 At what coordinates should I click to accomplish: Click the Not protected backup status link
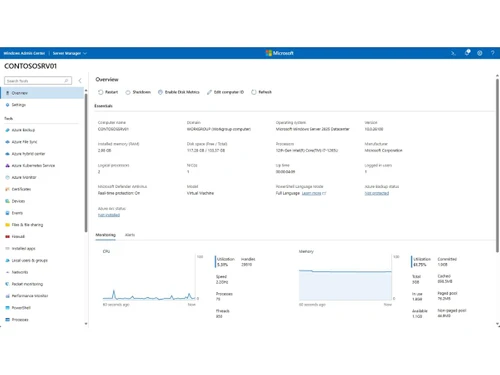[x=377, y=193]
